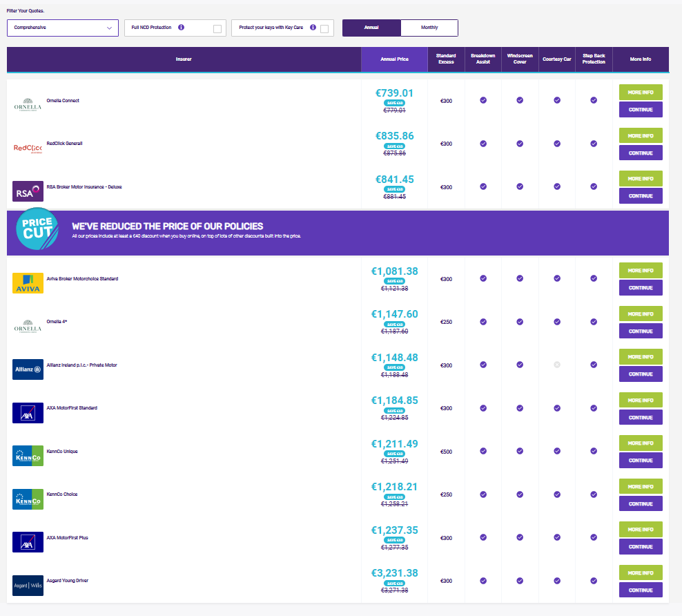Open More Info for Asgard Young Driver

tap(641, 573)
